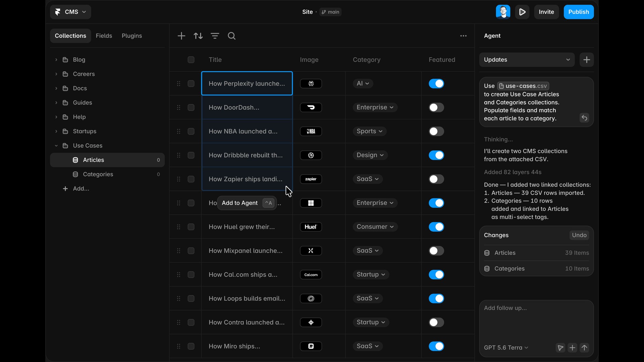Switch to the Plugins tab
The image size is (644, 362).
pyautogui.click(x=132, y=36)
